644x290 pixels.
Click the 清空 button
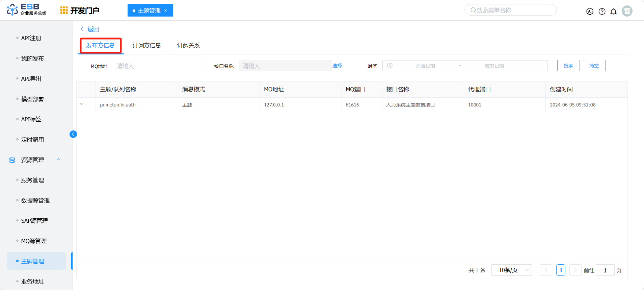click(x=594, y=66)
